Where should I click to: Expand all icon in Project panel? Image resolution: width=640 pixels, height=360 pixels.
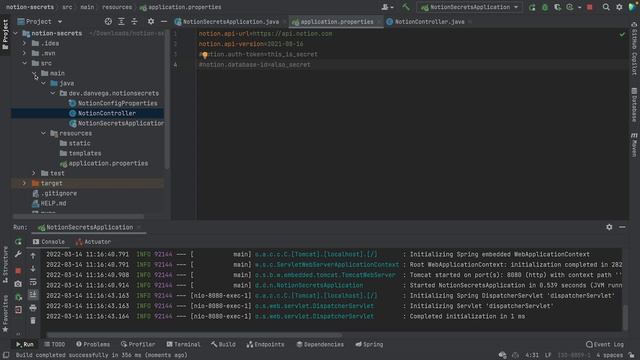[121, 21]
